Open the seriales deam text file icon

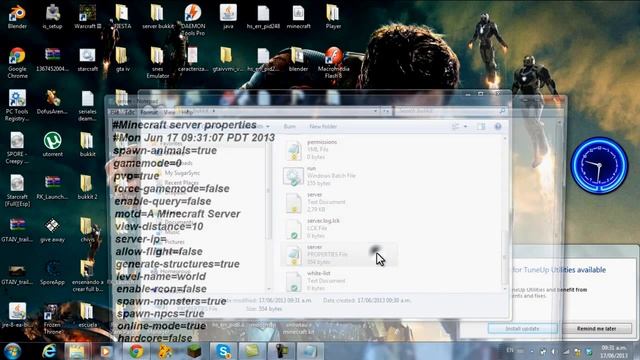87,105
